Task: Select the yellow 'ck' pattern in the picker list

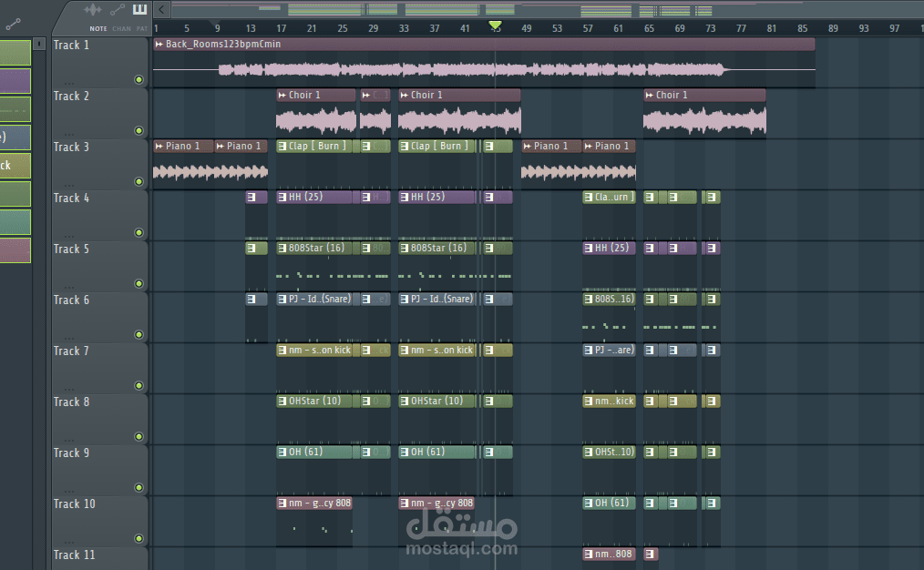Action: [x=15, y=166]
